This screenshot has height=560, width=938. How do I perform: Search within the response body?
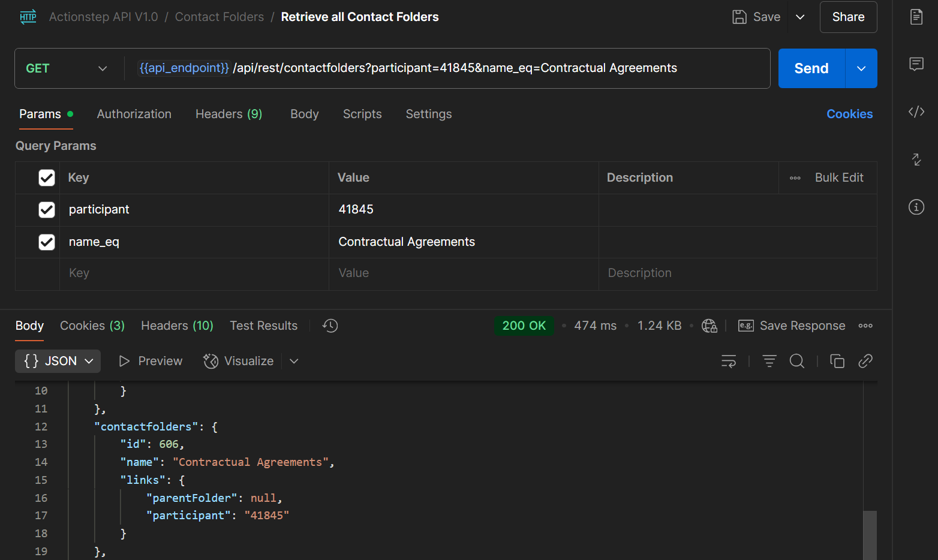pyautogui.click(x=797, y=361)
